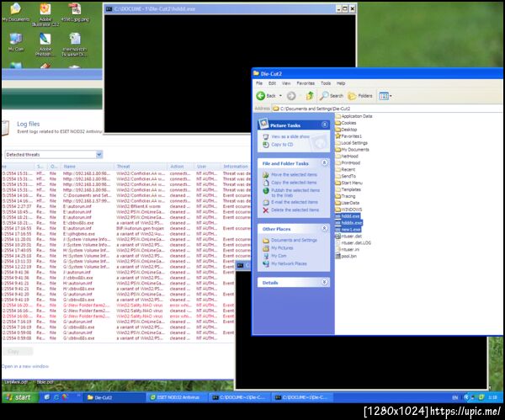
Task: Go up one folder level in Explorer
Action: 310,96
